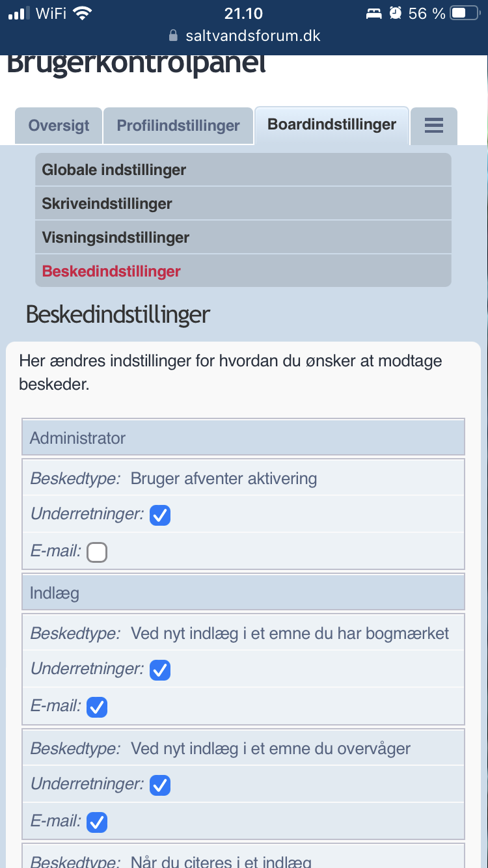488x868 pixels.
Task: Go to Skriveindstillinger
Action: [x=107, y=204]
